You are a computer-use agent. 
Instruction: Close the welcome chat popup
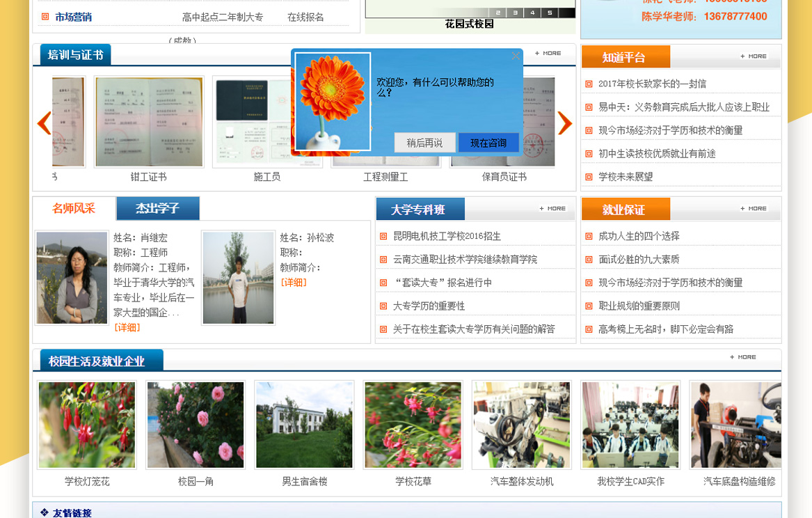point(516,56)
